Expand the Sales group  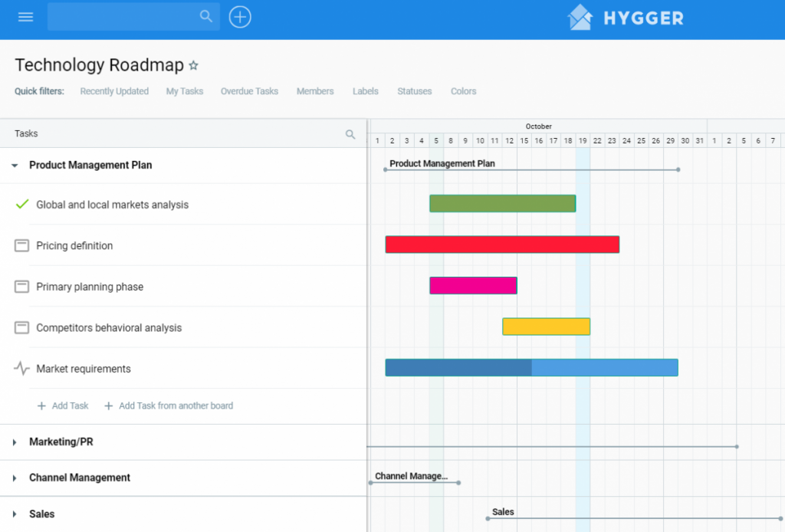14,514
